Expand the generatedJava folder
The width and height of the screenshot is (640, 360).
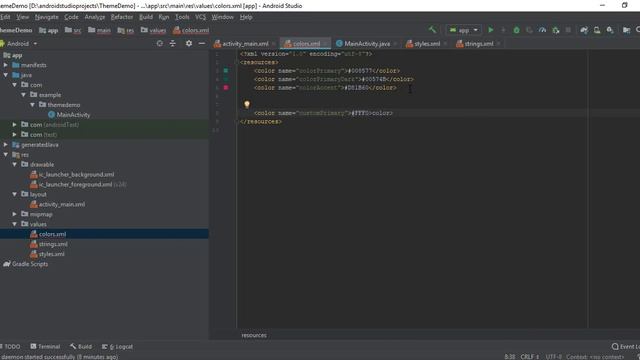[x=6, y=144]
